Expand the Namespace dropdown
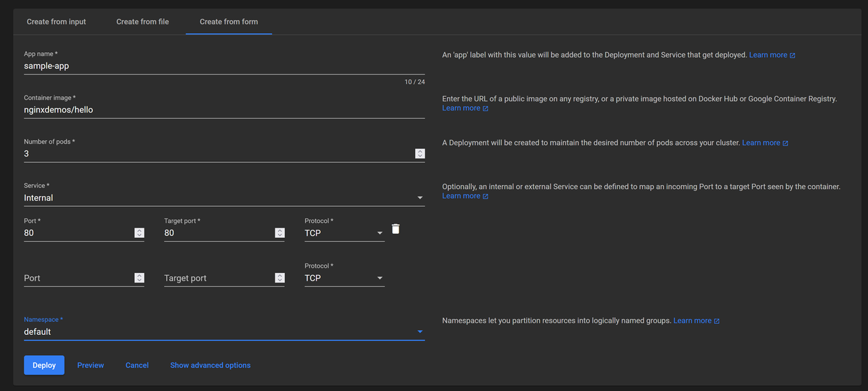The width and height of the screenshot is (868, 391). click(224, 331)
